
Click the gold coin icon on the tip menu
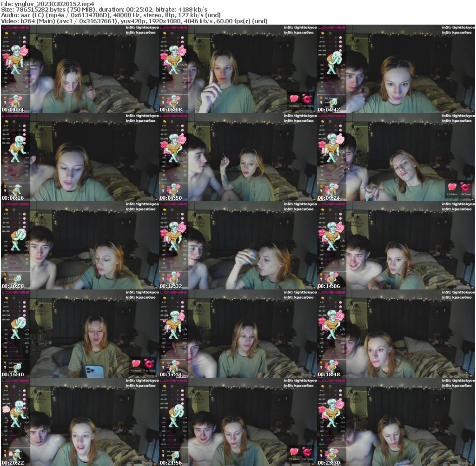(x=6, y=33)
